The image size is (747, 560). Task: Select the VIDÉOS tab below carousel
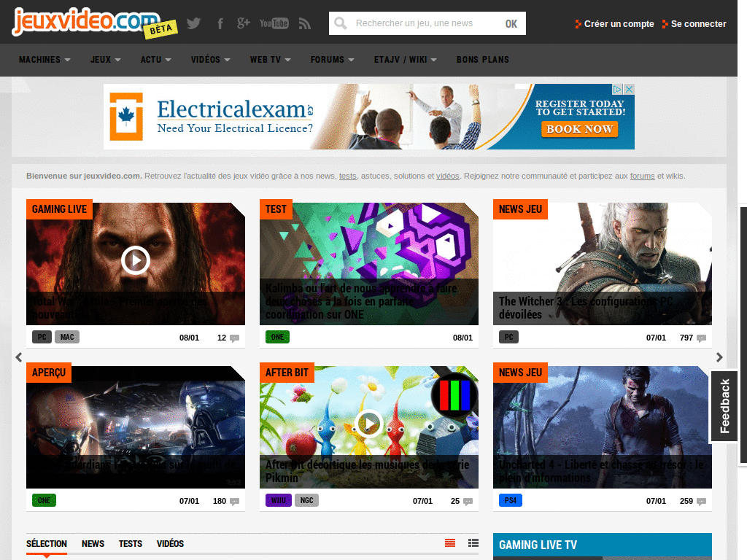pyautogui.click(x=170, y=544)
